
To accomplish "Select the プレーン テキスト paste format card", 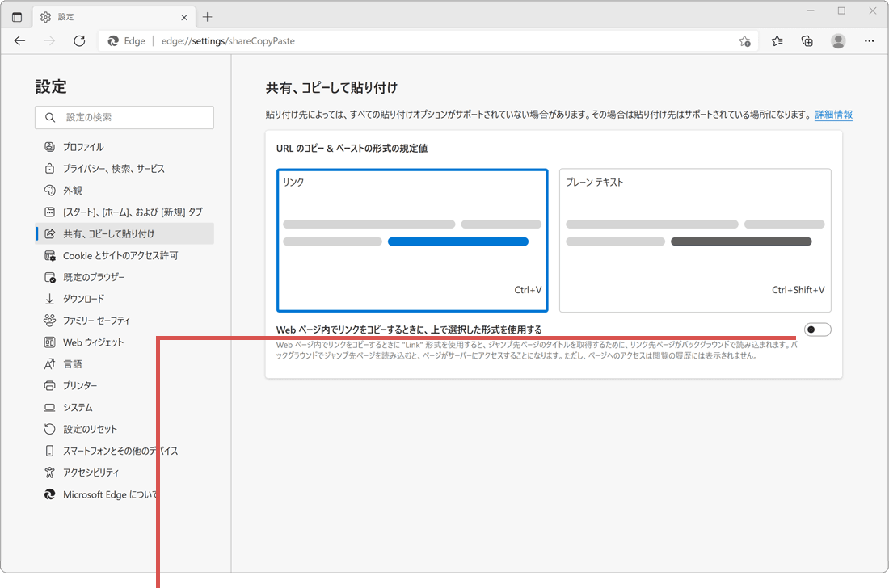I will point(695,240).
